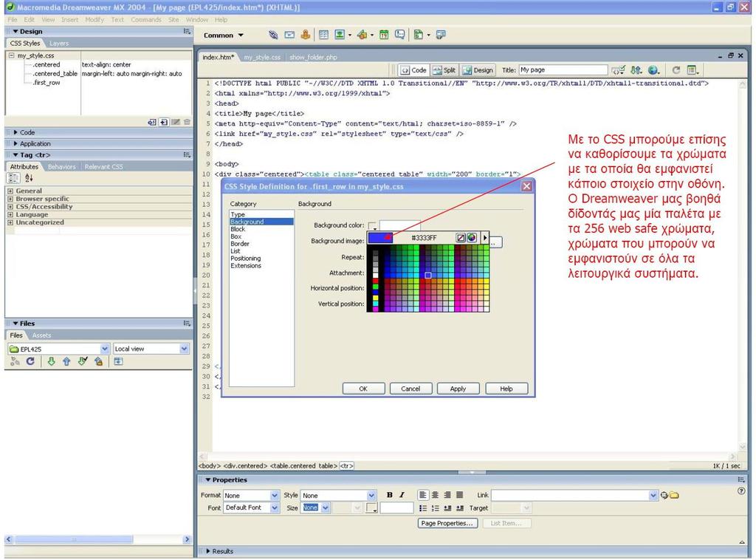This screenshot has width=756, height=560.
Task: Insert the date calendar icon
Action: (384, 35)
